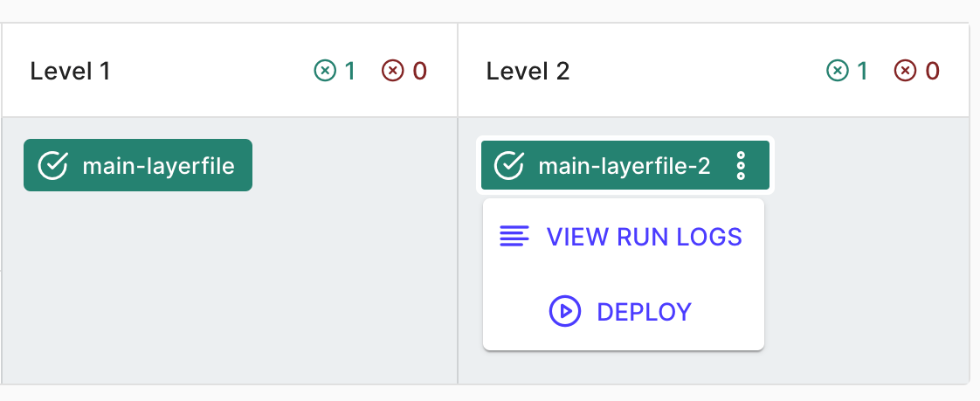Click Level 1 green success count icon
Screen dimensions: 980x401
[x=325, y=71]
